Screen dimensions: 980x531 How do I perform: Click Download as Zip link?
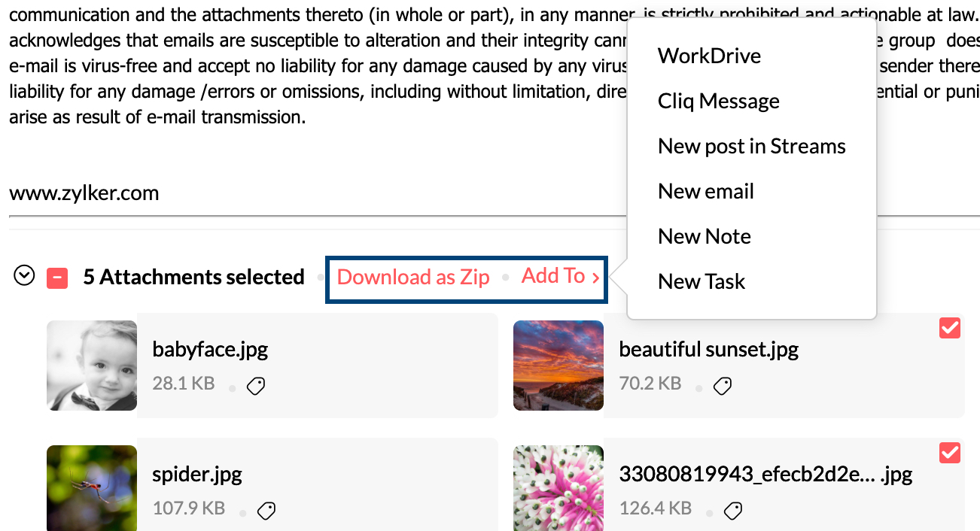tap(413, 277)
